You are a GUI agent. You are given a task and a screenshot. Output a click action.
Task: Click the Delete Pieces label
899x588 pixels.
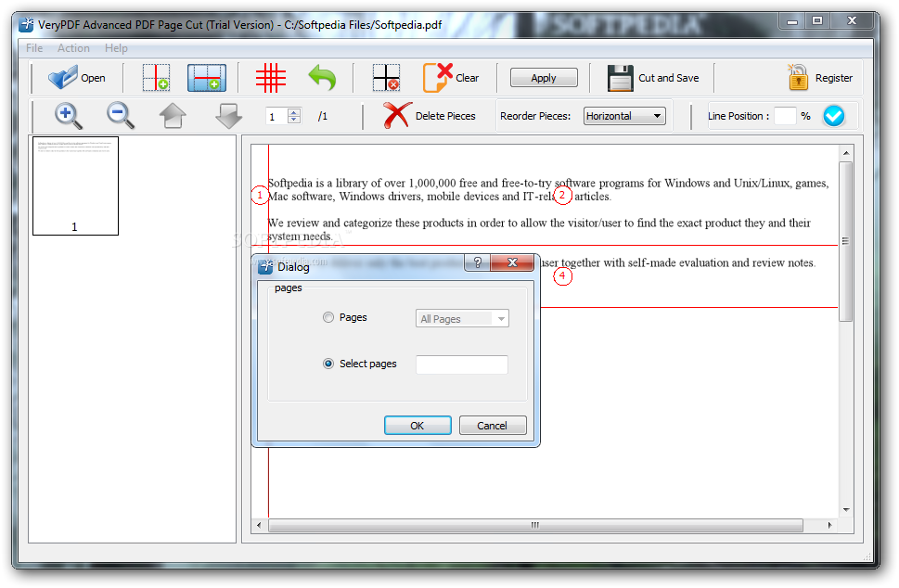click(x=445, y=116)
